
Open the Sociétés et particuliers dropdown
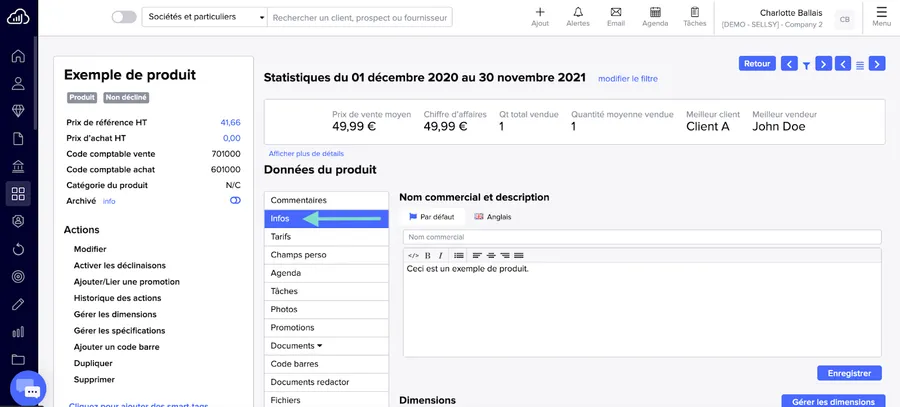(x=205, y=17)
